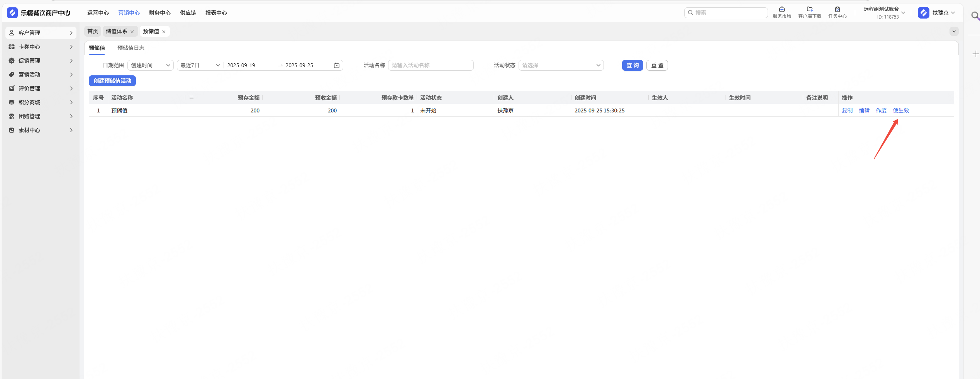Image resolution: width=980 pixels, height=379 pixels.
Task: Expand the 客户管理 sidebar menu
Action: click(71, 33)
